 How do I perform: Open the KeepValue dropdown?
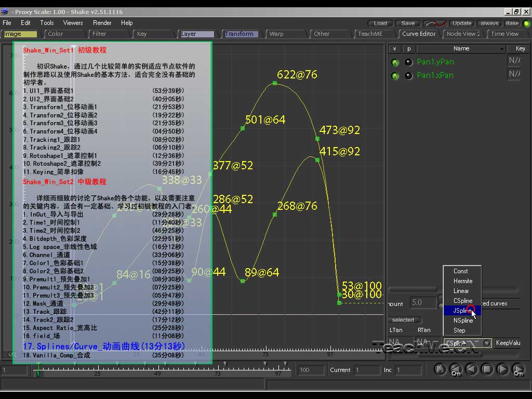click(x=508, y=343)
